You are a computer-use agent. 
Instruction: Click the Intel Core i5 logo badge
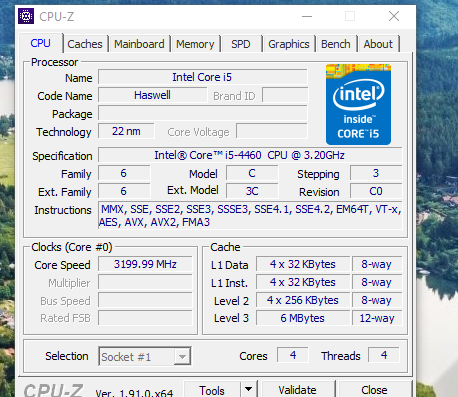click(358, 104)
